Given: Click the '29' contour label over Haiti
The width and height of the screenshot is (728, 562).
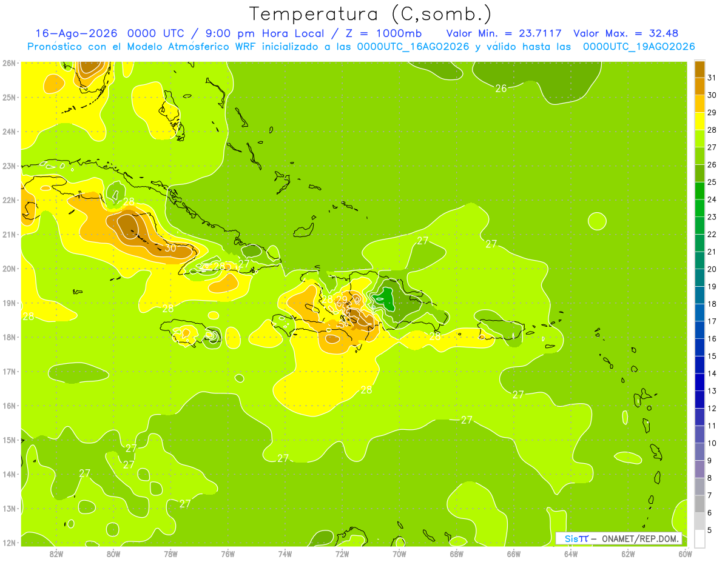Looking at the screenshot, I should point(342,299).
